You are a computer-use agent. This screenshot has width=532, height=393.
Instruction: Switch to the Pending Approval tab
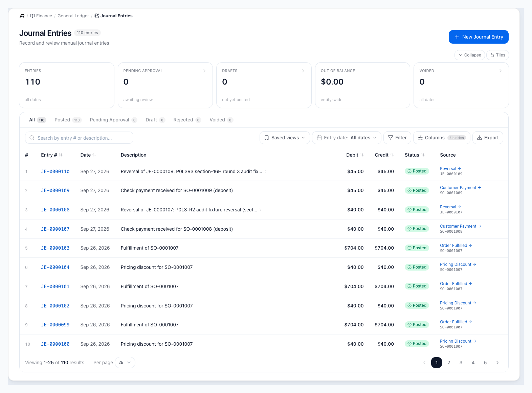coord(113,120)
